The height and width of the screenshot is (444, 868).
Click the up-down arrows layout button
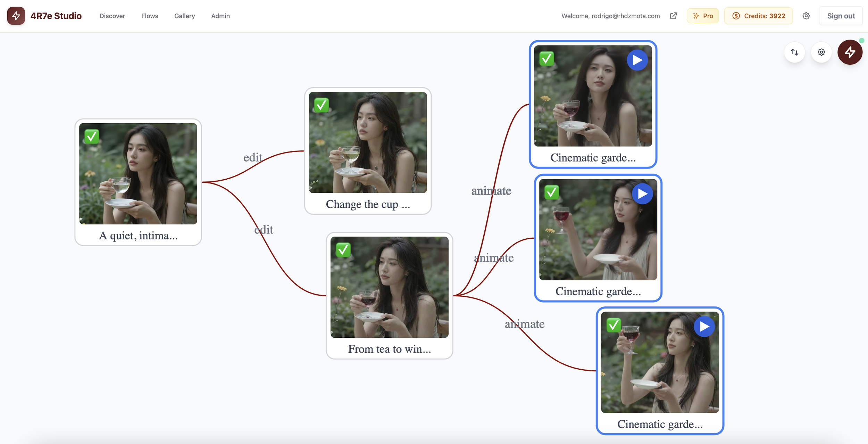click(794, 52)
